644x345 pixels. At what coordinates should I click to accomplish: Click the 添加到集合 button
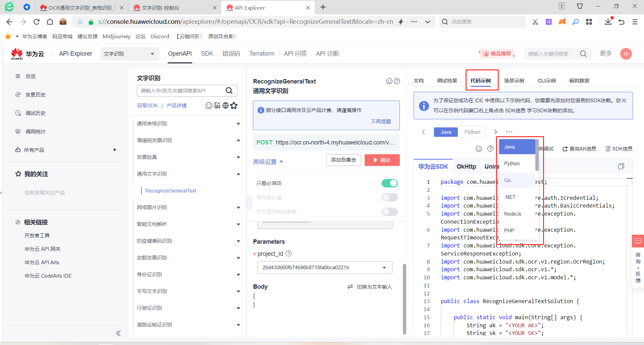(x=343, y=160)
